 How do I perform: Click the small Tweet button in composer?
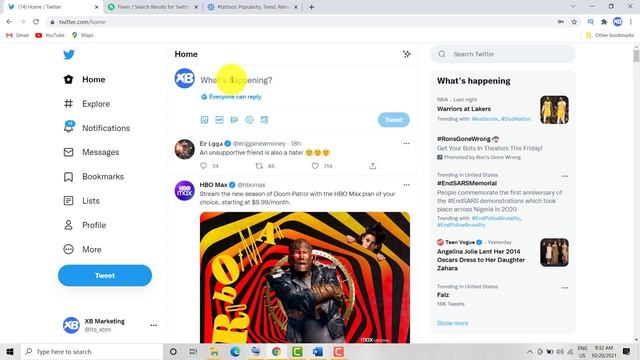(x=393, y=120)
